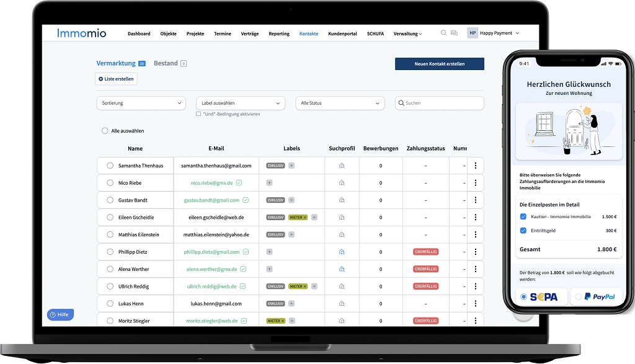Image resolution: width=635 pixels, height=364 pixels.
Task: Open three-dot menu for Phillipp Dietz
Action: pos(476,252)
